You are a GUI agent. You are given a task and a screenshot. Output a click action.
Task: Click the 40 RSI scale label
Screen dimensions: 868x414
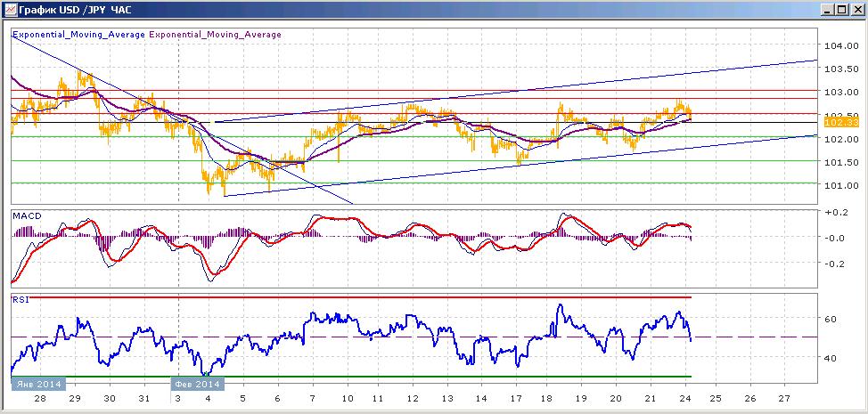pos(831,358)
